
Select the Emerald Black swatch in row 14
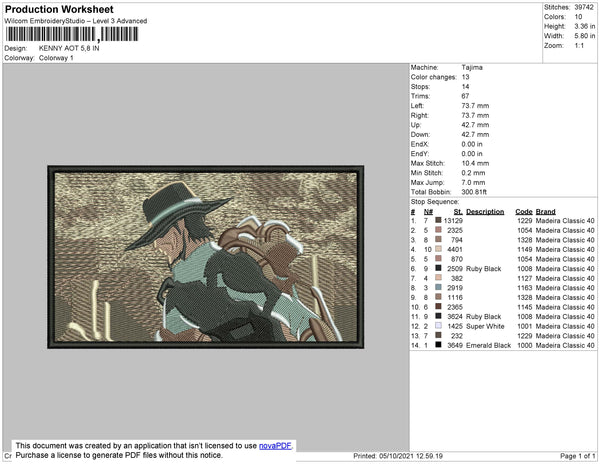click(x=438, y=345)
